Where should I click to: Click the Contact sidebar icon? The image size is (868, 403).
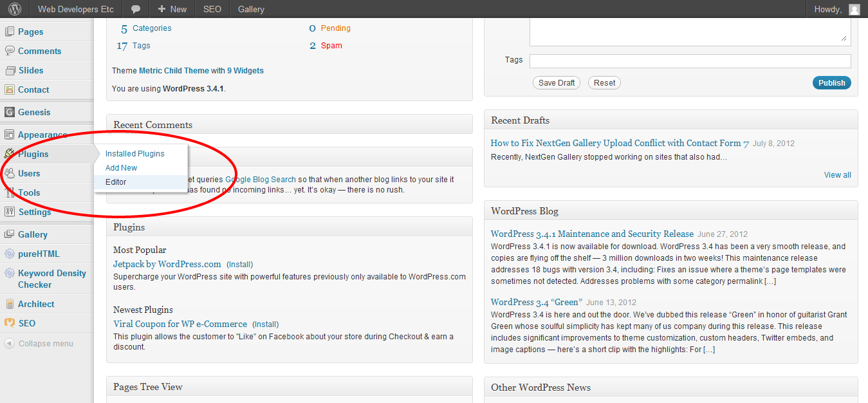[10, 89]
